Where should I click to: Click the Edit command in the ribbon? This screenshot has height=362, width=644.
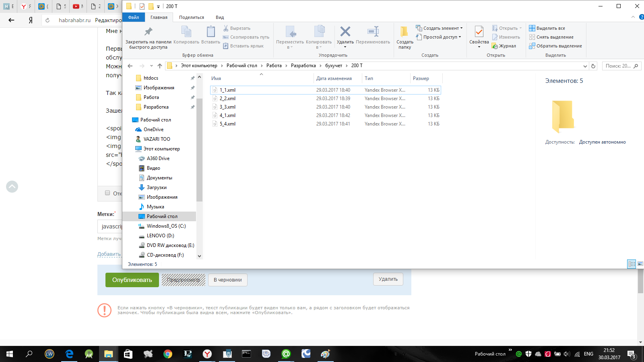pos(506,37)
